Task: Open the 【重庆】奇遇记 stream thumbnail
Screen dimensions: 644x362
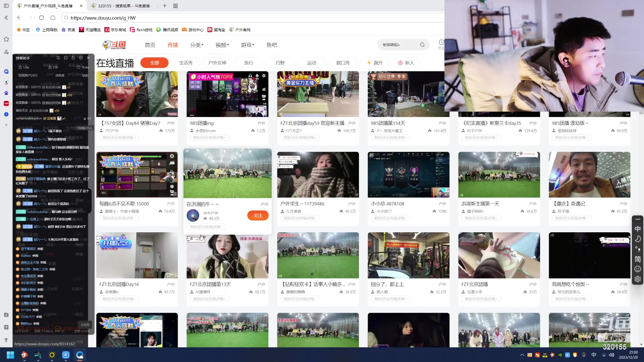Action: [590, 175]
